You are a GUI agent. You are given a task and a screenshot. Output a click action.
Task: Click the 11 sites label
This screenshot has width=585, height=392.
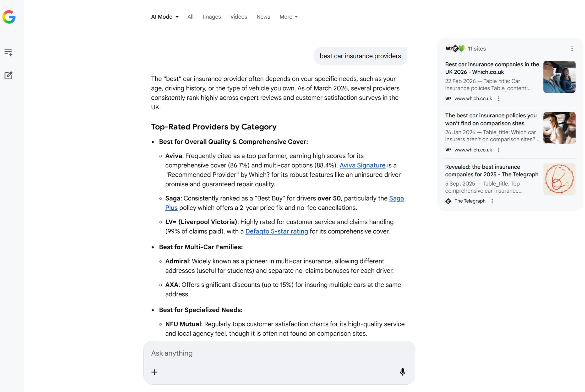click(477, 48)
